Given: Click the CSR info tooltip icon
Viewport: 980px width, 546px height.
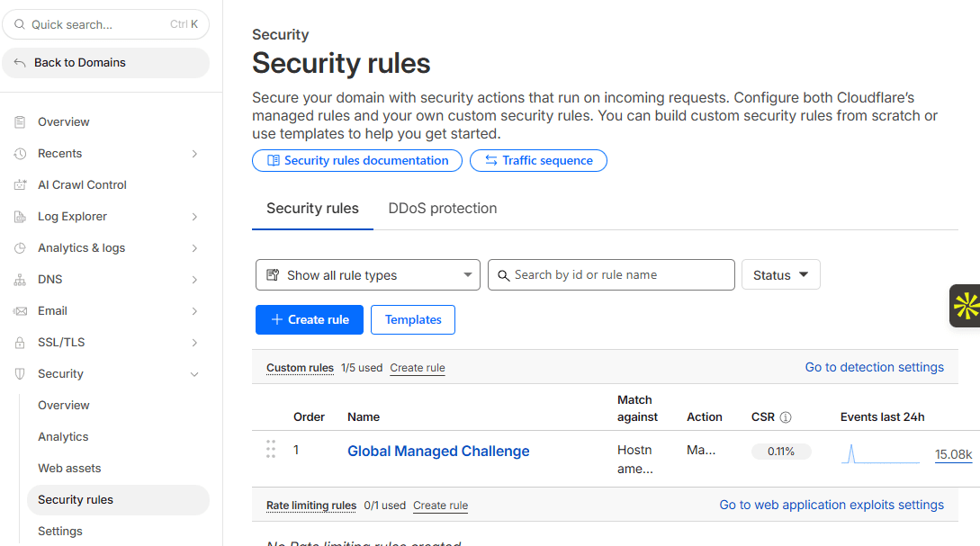Looking at the screenshot, I should point(787,416).
